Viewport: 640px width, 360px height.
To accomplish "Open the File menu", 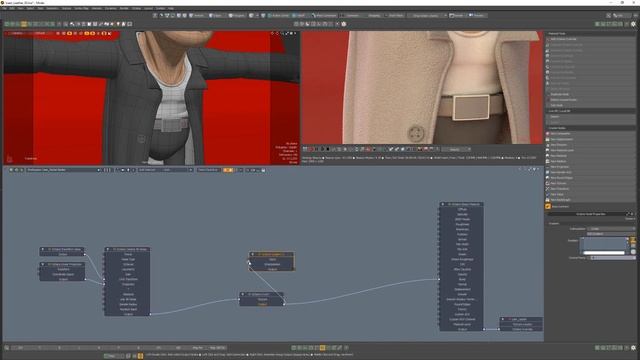I will [4, 8].
